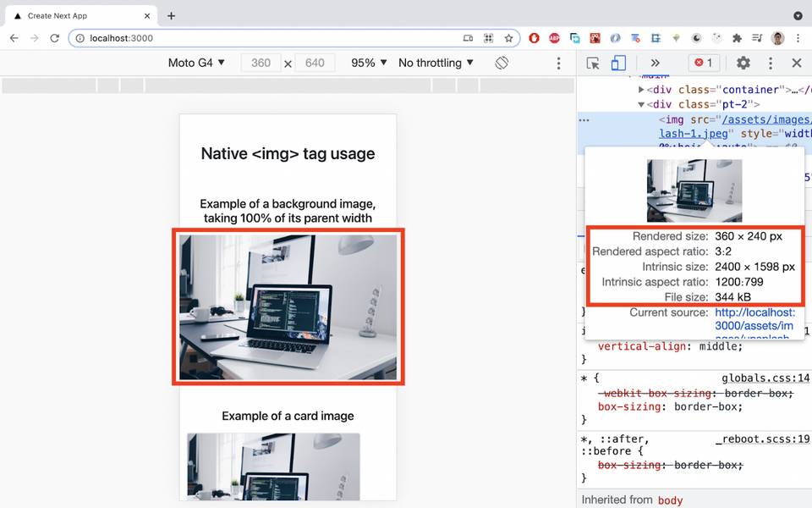
Task: Click the AdBlock extension icon
Action: (x=554, y=38)
